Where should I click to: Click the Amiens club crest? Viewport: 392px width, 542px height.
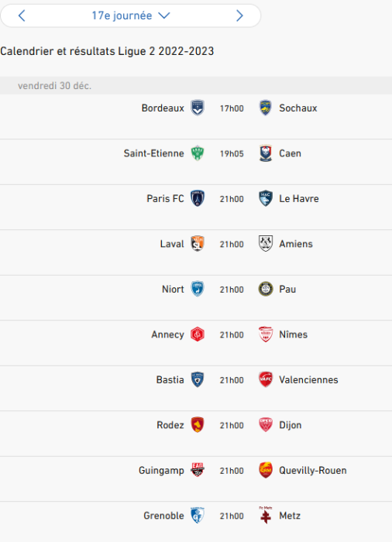[266, 244]
